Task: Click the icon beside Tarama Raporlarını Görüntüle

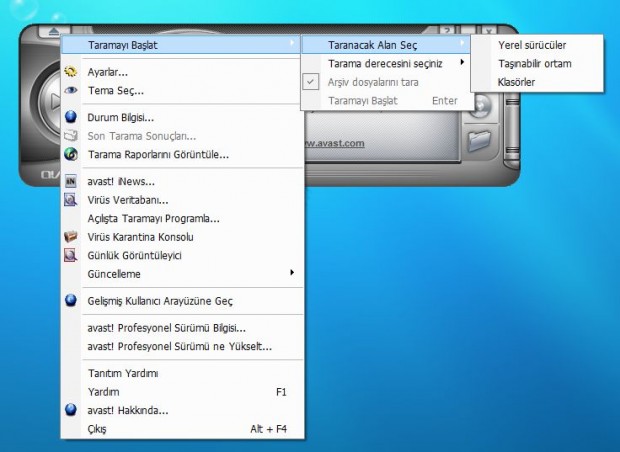Action: click(x=70, y=154)
